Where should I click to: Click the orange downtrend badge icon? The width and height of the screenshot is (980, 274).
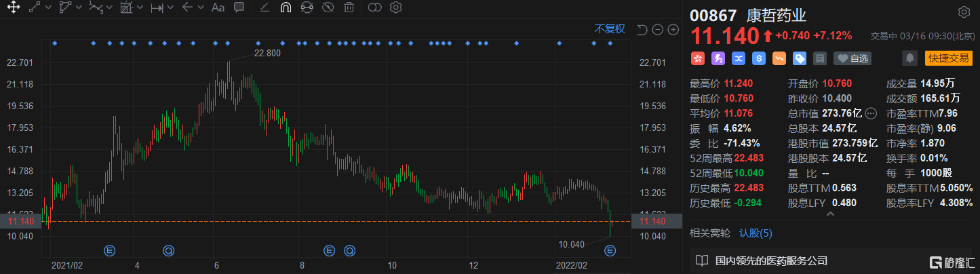tap(779, 58)
